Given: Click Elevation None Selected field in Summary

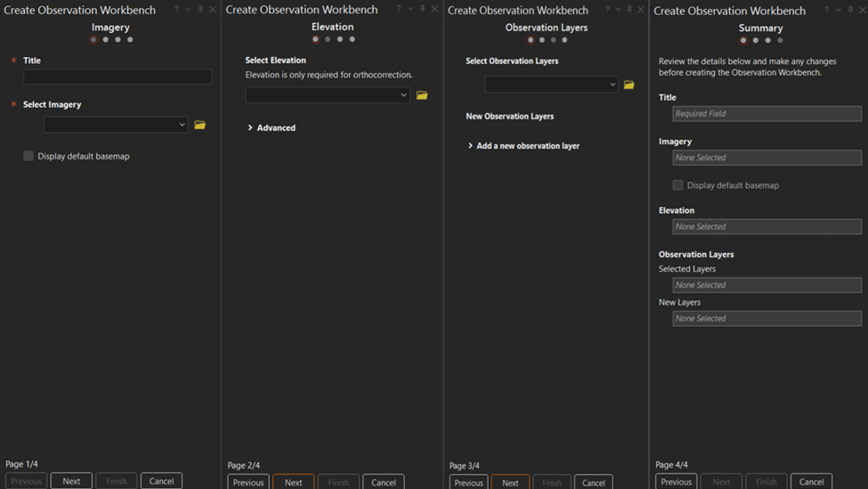Looking at the screenshot, I should tap(767, 226).
